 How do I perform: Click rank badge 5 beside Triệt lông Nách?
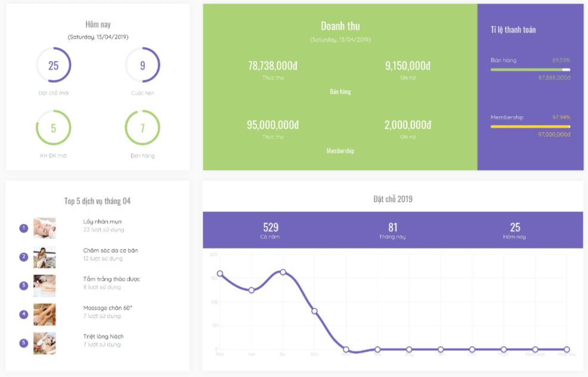click(24, 343)
